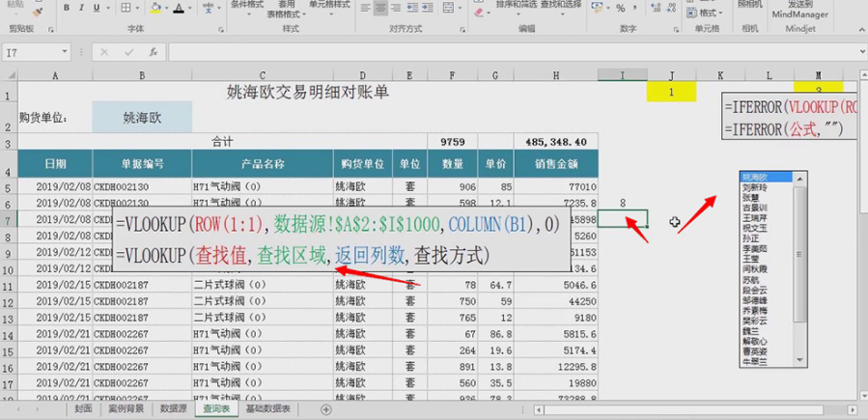Viewport: 868px width, 420px height.
Task: Select column H header
Action: tap(556, 75)
